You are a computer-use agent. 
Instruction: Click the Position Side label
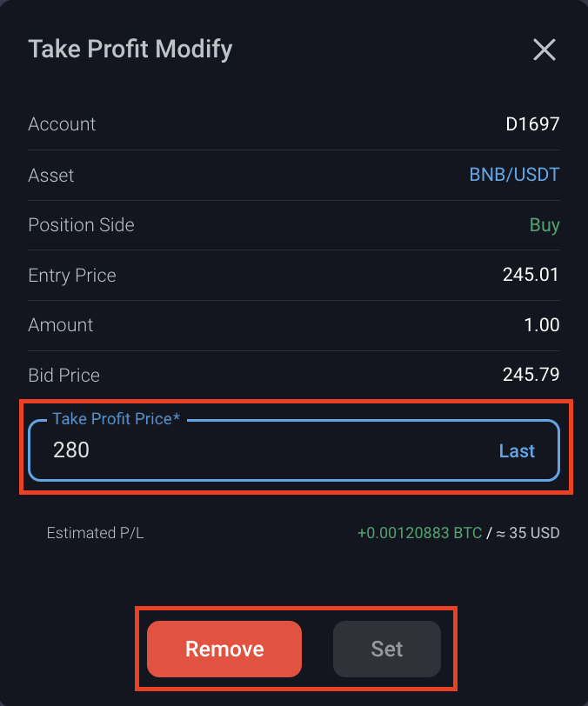point(81,225)
